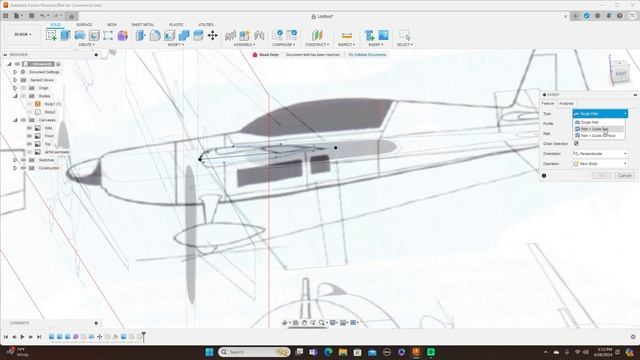Switch to the Mesh tab
640x360 pixels.
click(111, 24)
